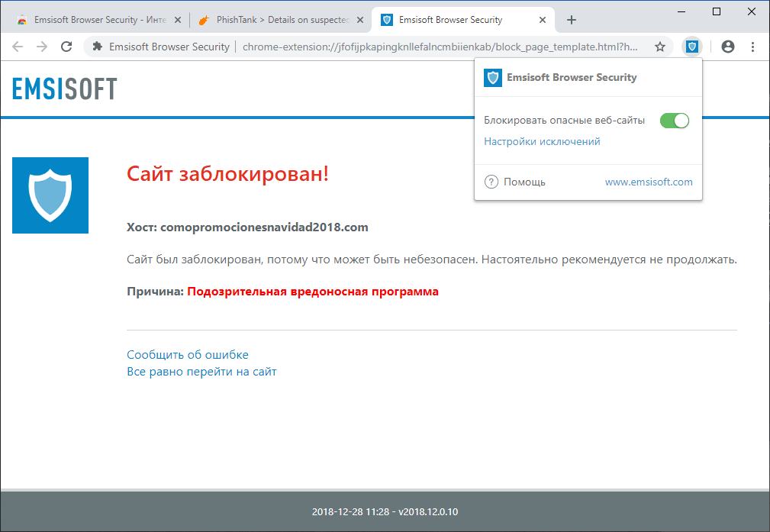Toggle 'Блокировать опасные веб-сайты' switch
770x532 pixels.
tap(675, 121)
